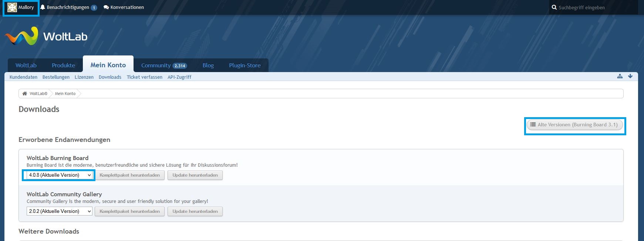Screen dimensions: 644x241
Task: Click the home icon in breadcrumb
Action: pos(25,94)
